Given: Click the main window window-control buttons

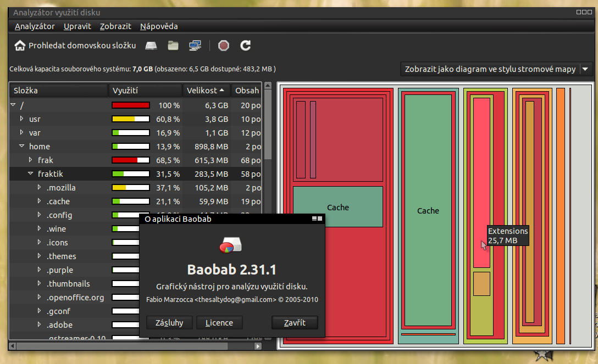Looking at the screenshot, I should click(584, 12).
